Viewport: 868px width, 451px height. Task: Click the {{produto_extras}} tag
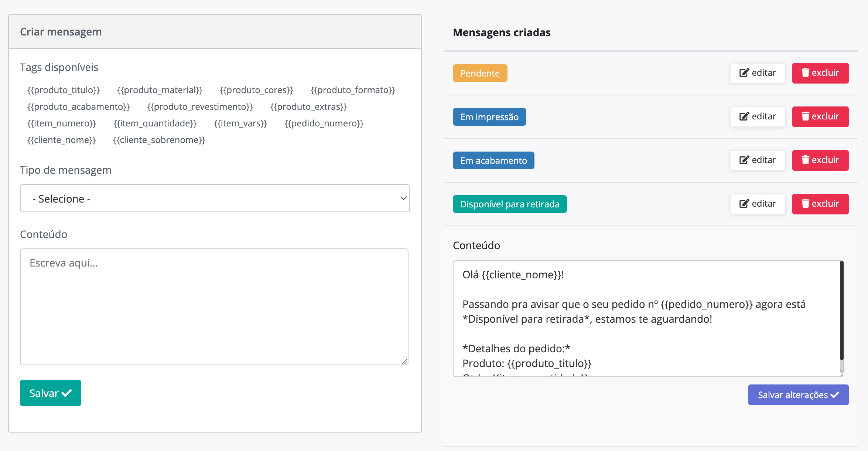308,107
